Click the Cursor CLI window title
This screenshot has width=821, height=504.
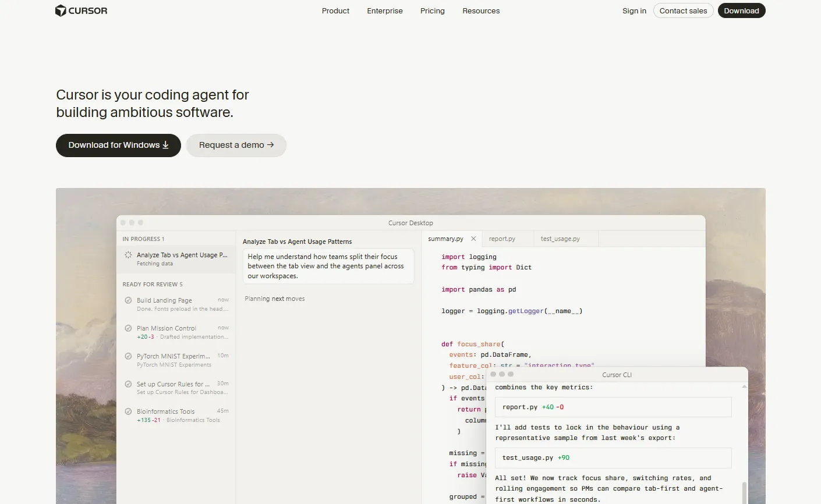click(617, 375)
